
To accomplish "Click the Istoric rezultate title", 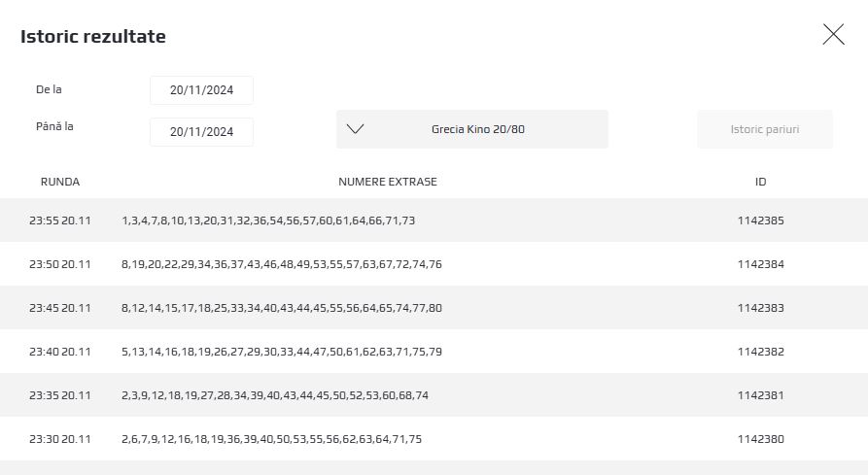I will point(93,37).
